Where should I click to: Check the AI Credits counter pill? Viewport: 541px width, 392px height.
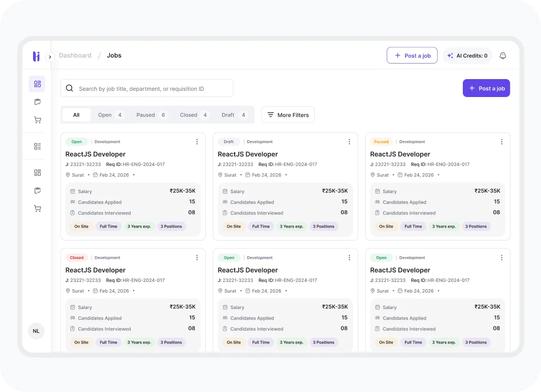[467, 55]
